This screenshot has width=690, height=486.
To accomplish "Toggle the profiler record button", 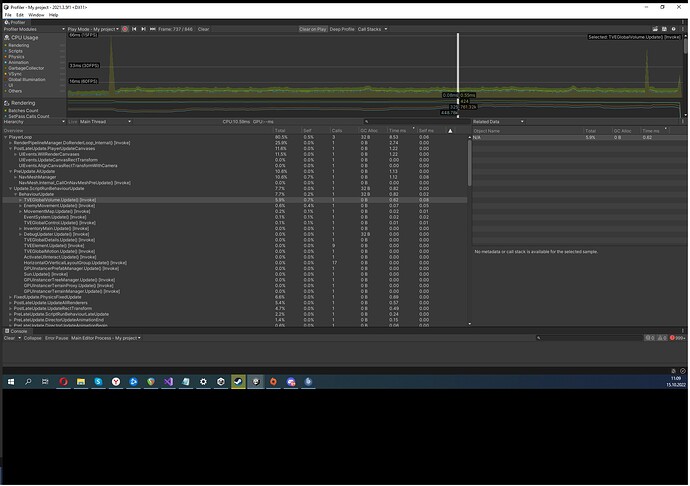I will (x=125, y=29).
